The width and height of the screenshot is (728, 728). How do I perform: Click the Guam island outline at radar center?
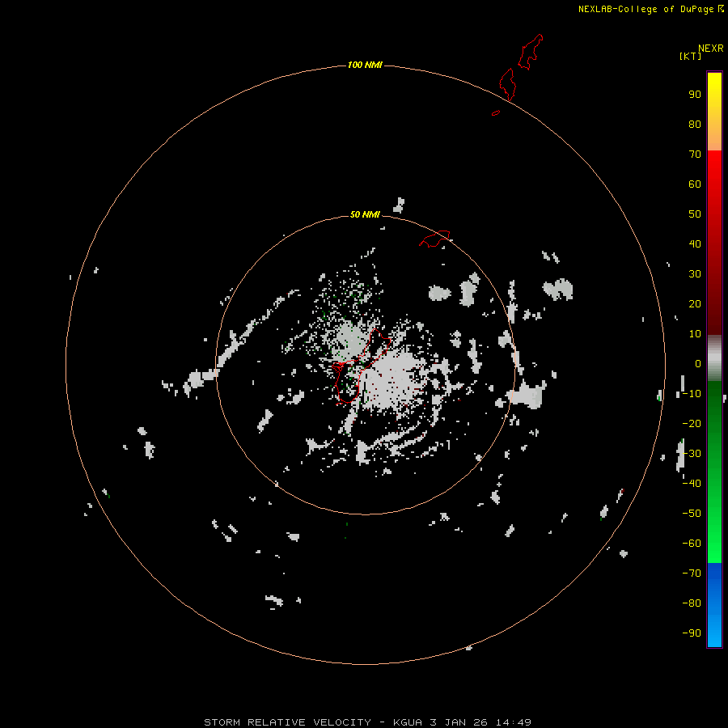[x=362, y=366]
